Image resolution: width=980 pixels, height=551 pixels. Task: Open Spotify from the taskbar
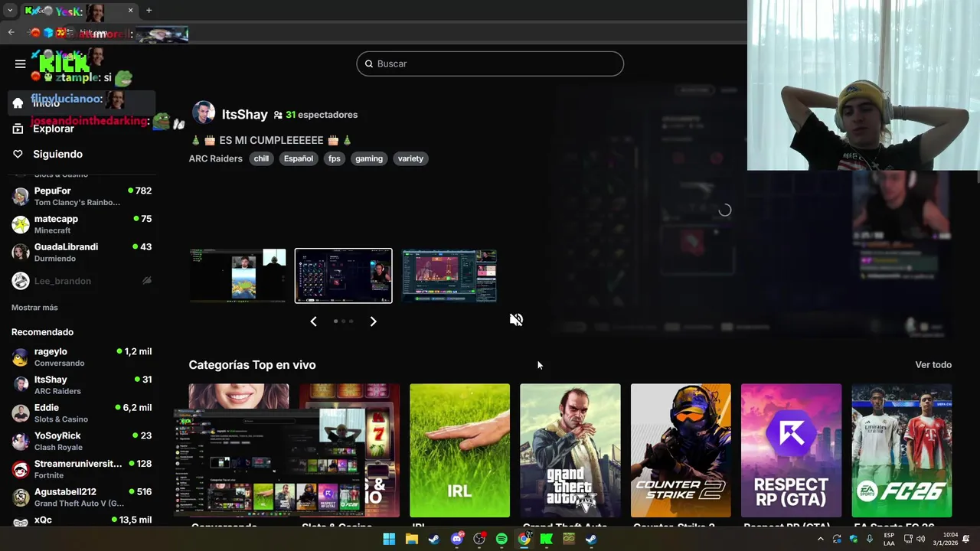[x=501, y=539]
